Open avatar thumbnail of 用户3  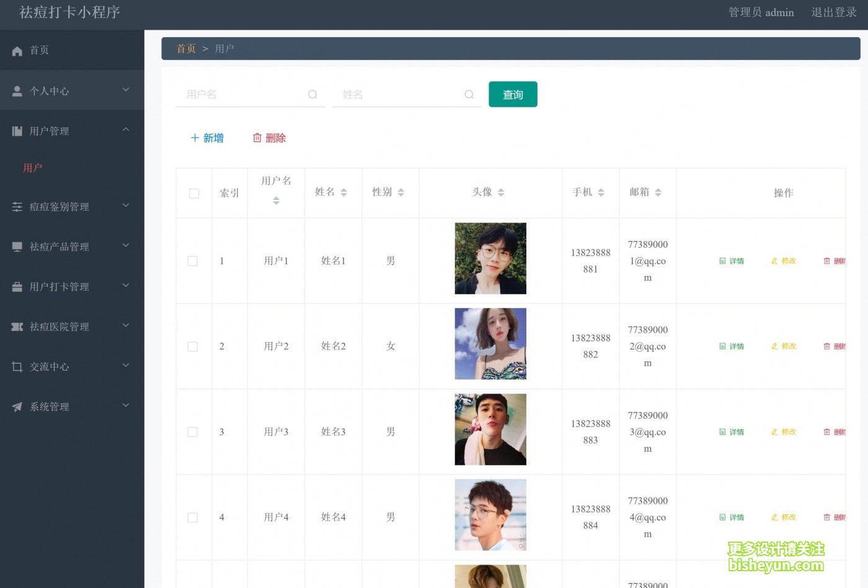click(490, 429)
